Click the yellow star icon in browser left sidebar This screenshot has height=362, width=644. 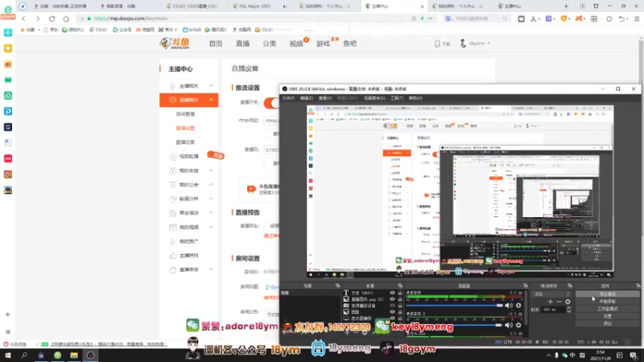pyautogui.click(x=8, y=48)
